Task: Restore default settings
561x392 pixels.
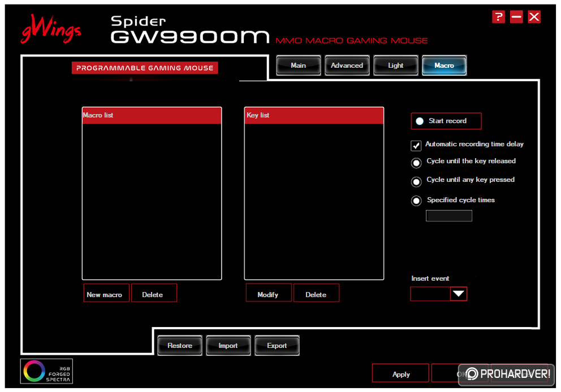Action: tap(180, 346)
